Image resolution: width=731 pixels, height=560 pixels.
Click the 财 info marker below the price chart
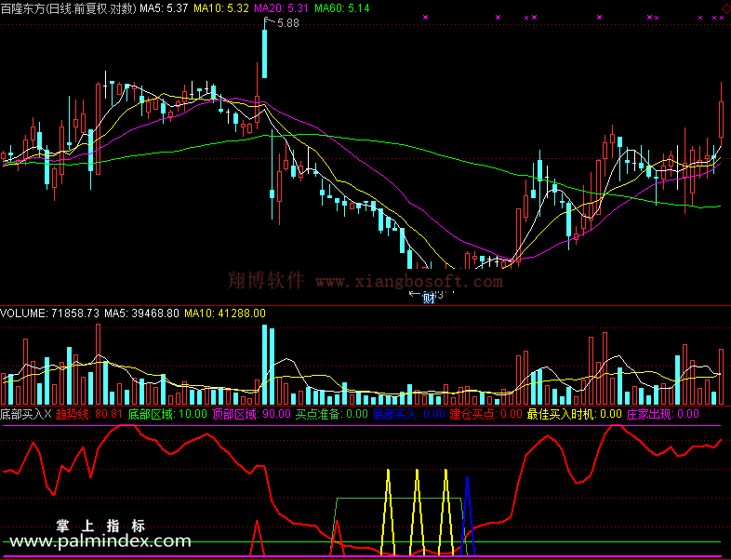(x=429, y=298)
